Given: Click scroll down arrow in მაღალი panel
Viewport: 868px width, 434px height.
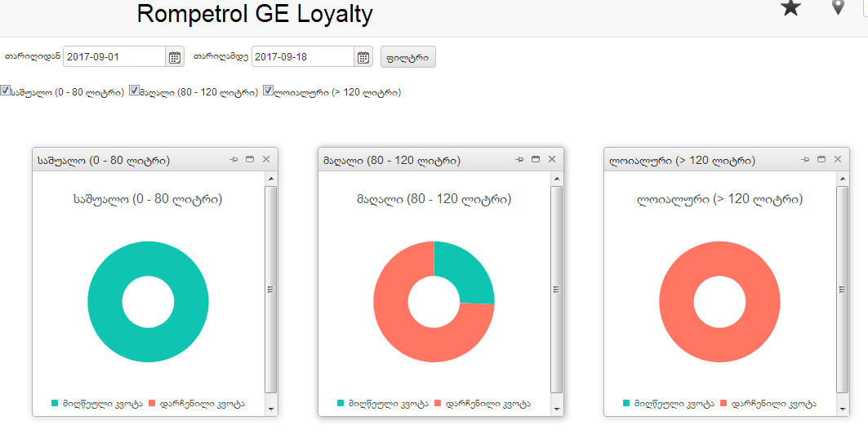Looking at the screenshot, I should [x=557, y=410].
